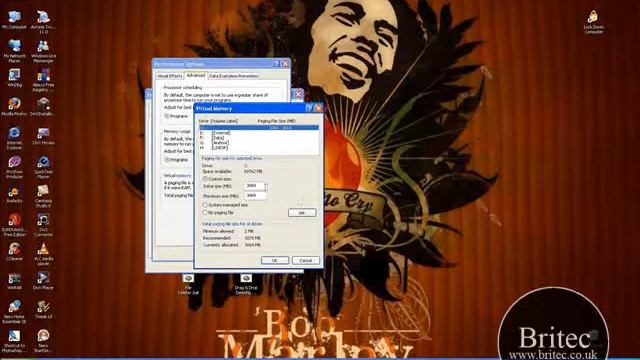Launch VLC media player shortcut
Image resolution: width=640 pixels, height=360 pixels.
[x=43, y=253]
